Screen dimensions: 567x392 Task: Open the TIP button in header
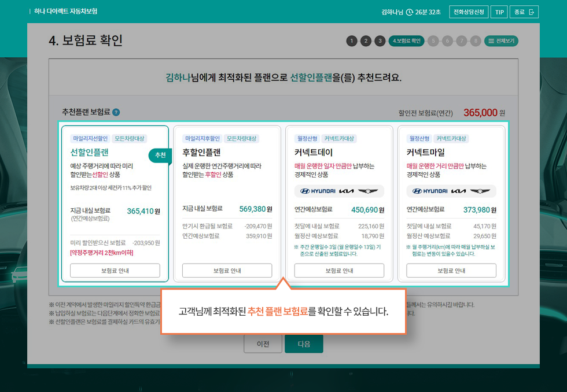[499, 12]
